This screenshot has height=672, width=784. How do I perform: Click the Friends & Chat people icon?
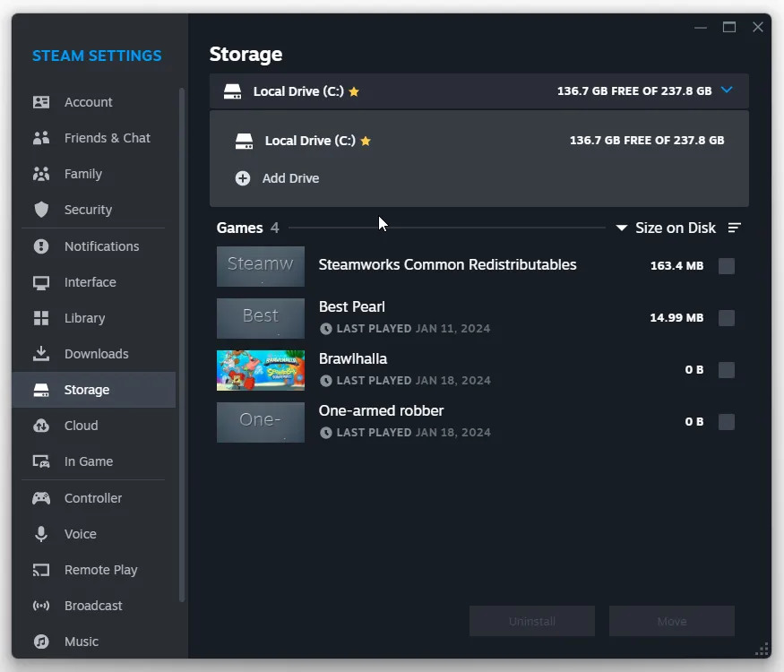41,138
